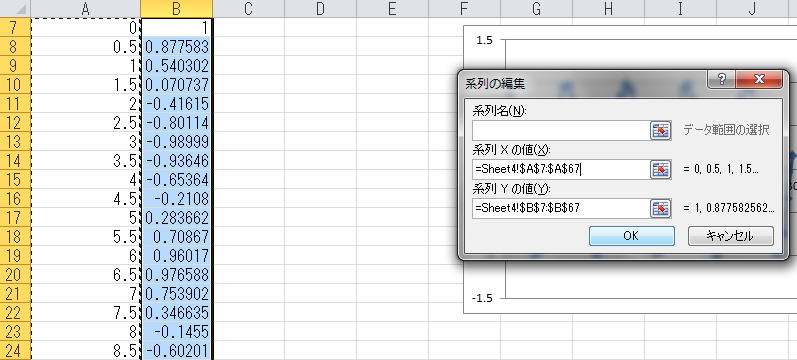The height and width of the screenshot is (360, 797).
Task: Click cell containing -0.1455
Action: click(x=176, y=332)
